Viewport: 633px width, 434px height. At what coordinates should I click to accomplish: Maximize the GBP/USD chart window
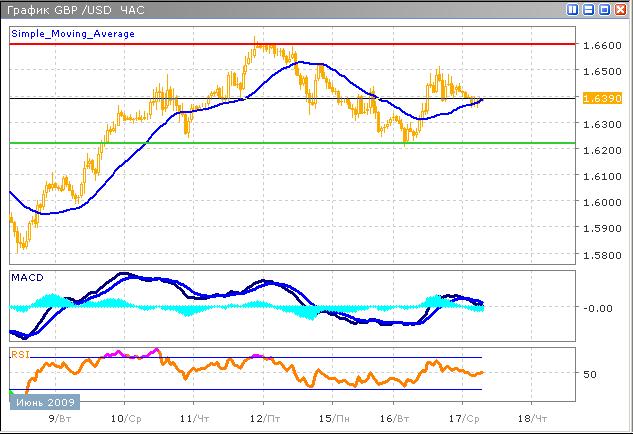604,10
